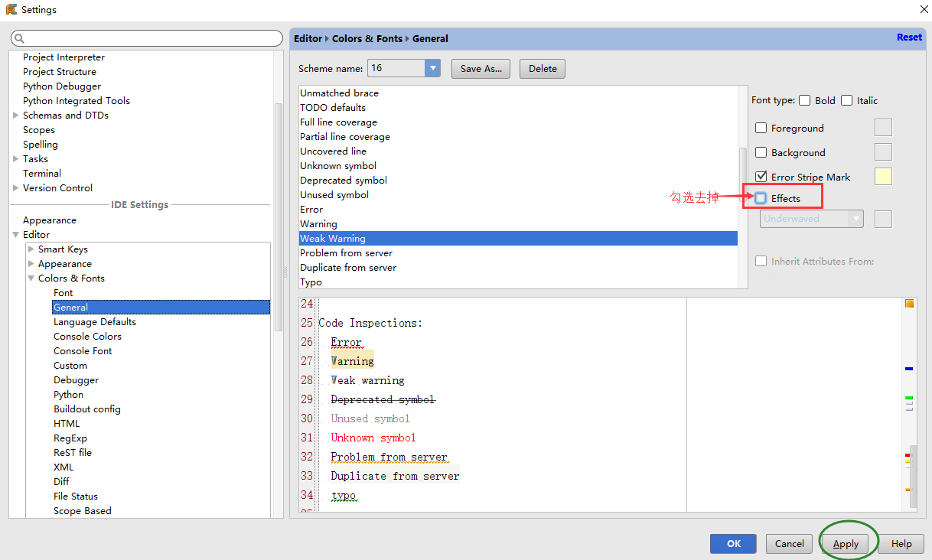Collapse the Colors & Fonts tree node

(x=31, y=278)
